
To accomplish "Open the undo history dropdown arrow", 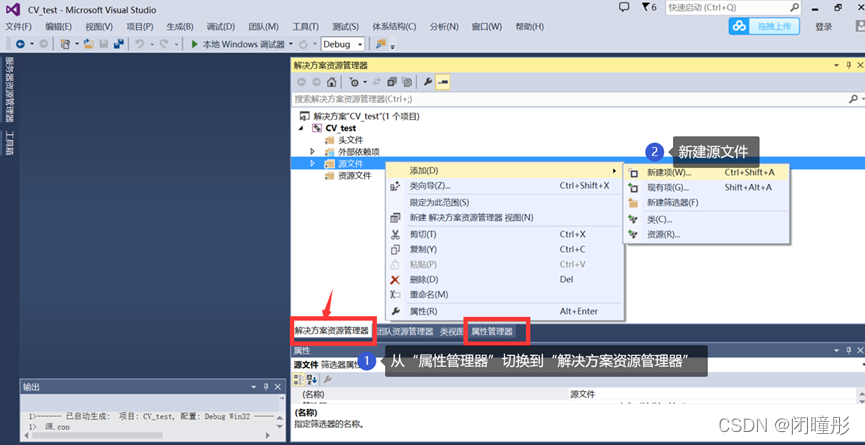I will click(151, 44).
